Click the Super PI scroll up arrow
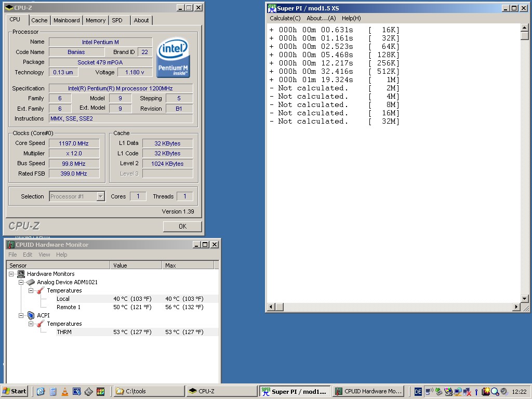 pos(524,28)
